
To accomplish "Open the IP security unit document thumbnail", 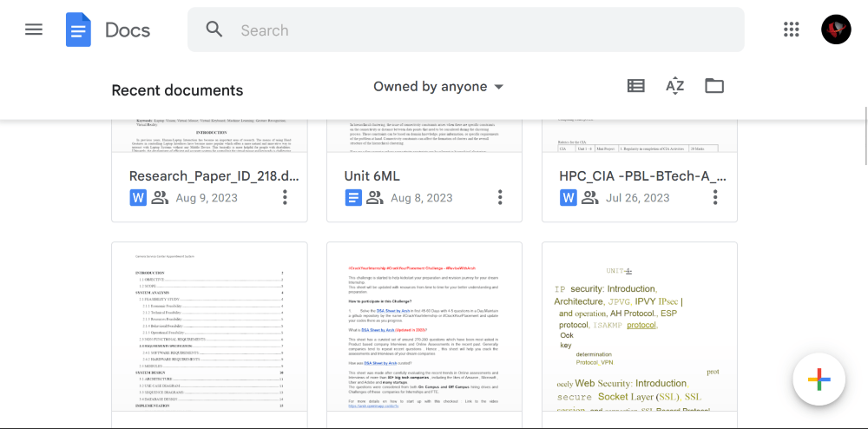I will click(640, 334).
